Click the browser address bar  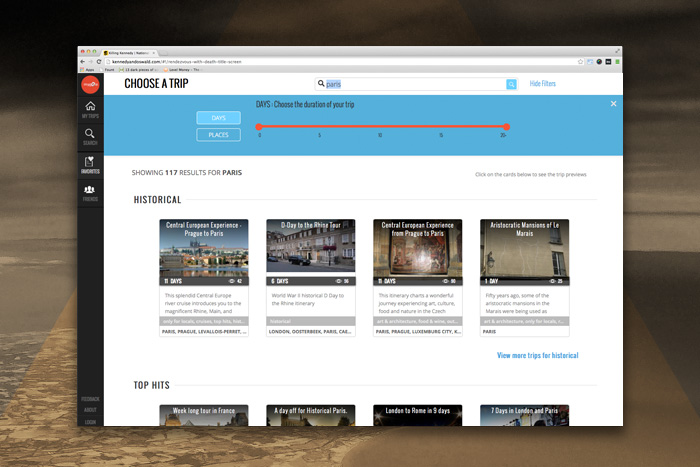[342, 62]
